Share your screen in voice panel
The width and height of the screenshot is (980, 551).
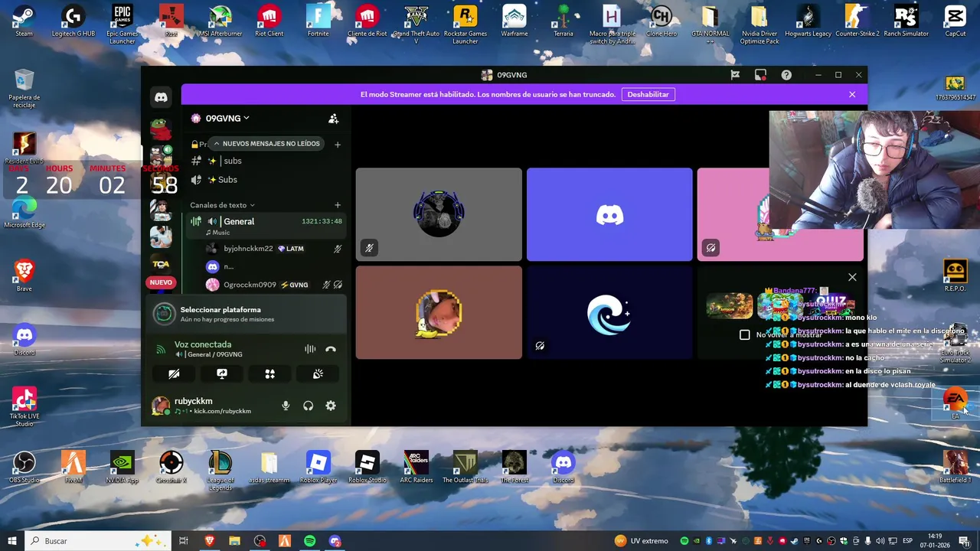[222, 373]
